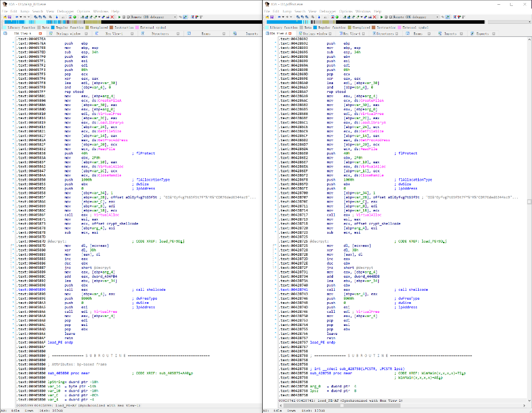The height and width of the screenshot is (413, 532).
Task: Click the red X cancel icon in right toolbar
Action: 374,17
